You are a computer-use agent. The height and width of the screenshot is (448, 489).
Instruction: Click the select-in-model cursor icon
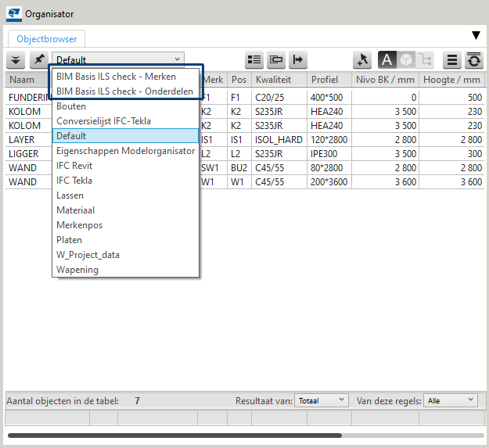(x=362, y=59)
